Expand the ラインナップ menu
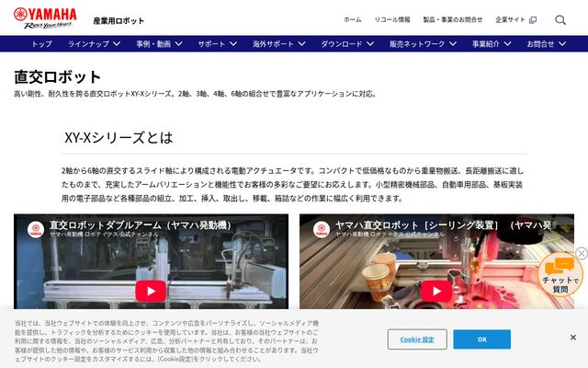 tap(94, 44)
